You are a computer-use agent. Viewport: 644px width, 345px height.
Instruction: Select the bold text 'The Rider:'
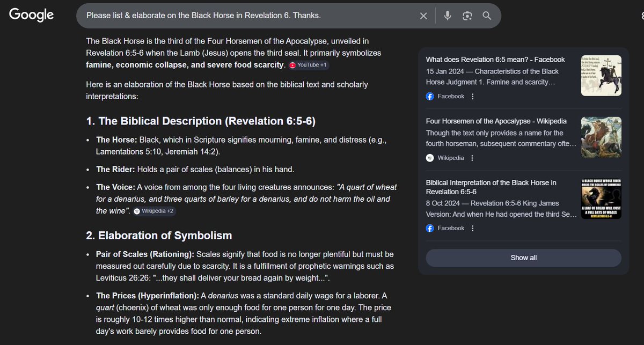click(x=115, y=170)
